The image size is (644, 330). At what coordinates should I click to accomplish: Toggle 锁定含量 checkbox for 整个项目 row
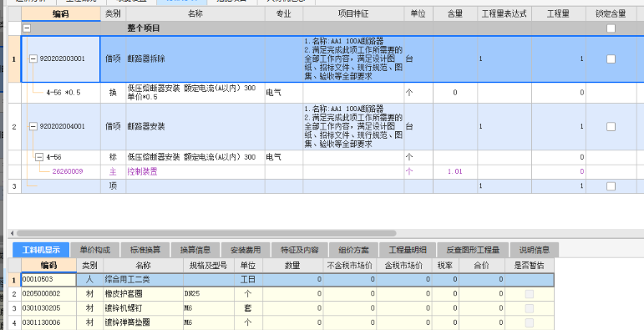[x=611, y=28]
